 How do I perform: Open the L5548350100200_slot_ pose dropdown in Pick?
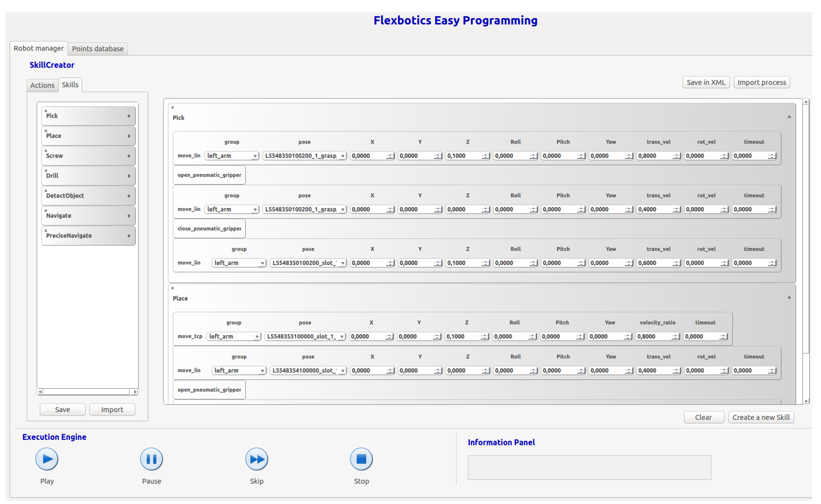click(x=308, y=263)
